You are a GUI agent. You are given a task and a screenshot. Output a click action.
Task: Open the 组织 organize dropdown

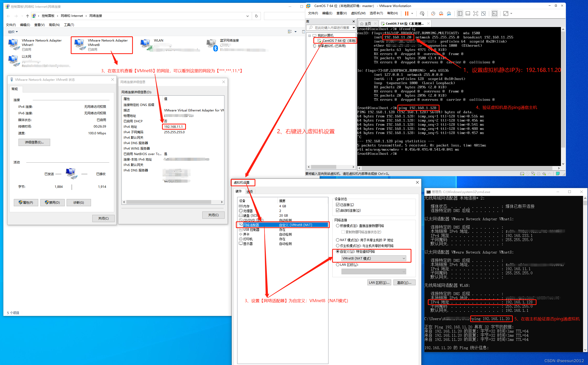click(x=13, y=32)
